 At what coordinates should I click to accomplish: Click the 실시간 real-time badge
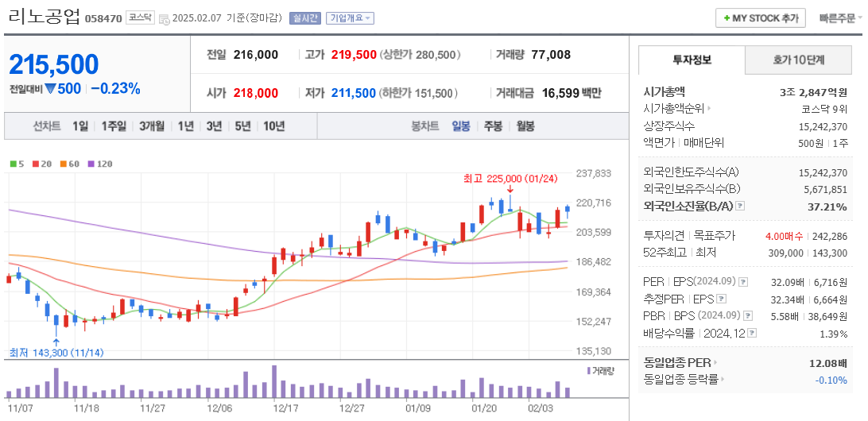click(x=305, y=18)
